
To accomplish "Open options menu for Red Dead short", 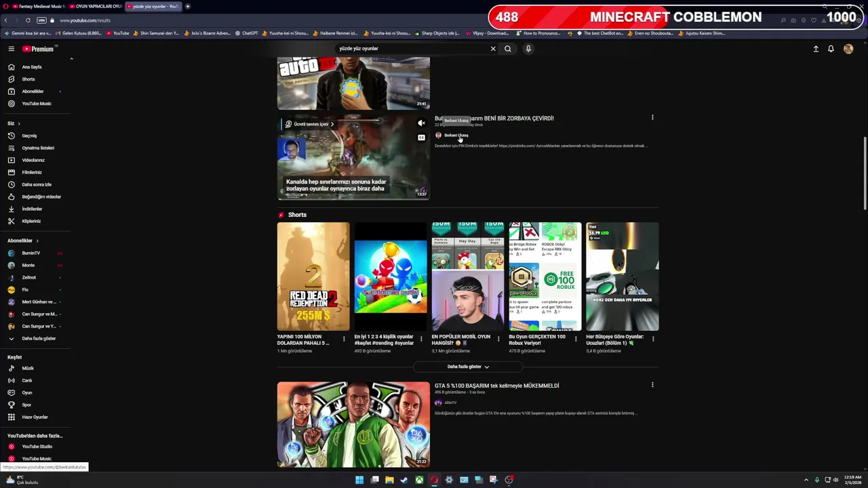I will click(344, 339).
